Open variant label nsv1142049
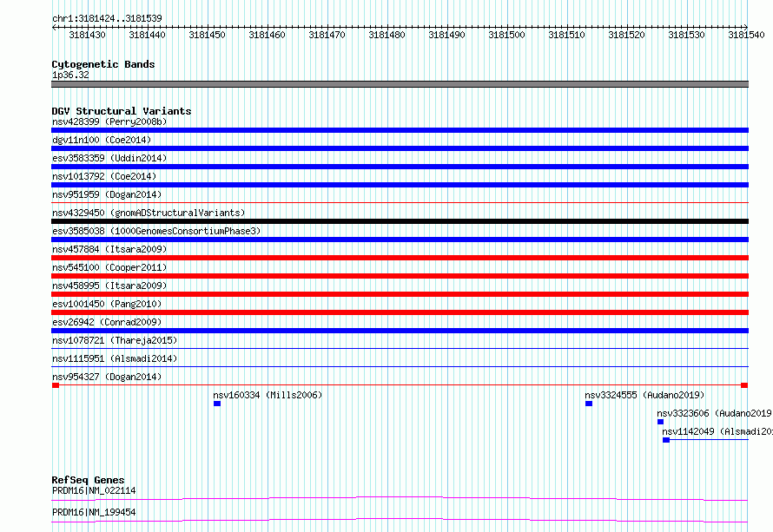The height and width of the screenshot is (532, 773). (717, 431)
